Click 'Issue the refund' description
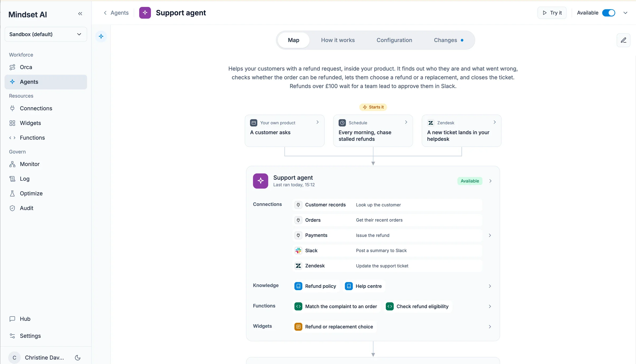 pyautogui.click(x=373, y=235)
